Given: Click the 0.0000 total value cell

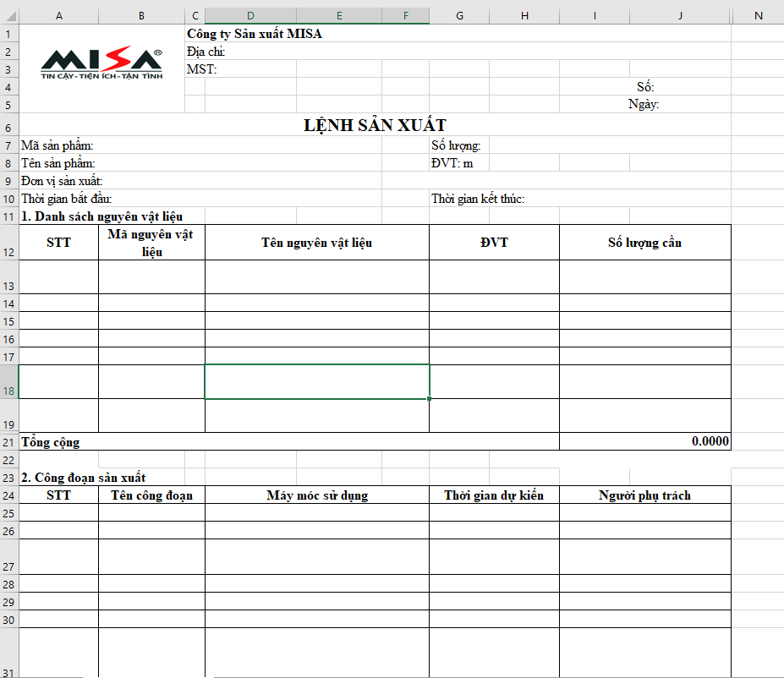Looking at the screenshot, I should point(645,441).
